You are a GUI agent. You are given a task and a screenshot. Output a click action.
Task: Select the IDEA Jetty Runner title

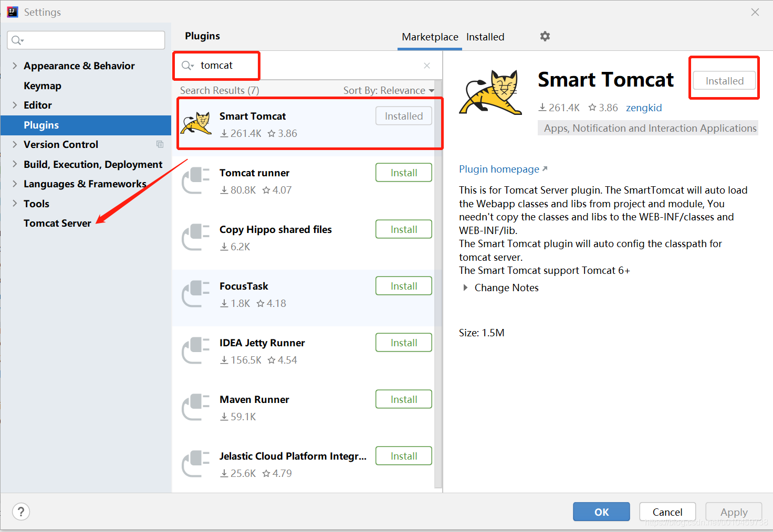(x=262, y=343)
